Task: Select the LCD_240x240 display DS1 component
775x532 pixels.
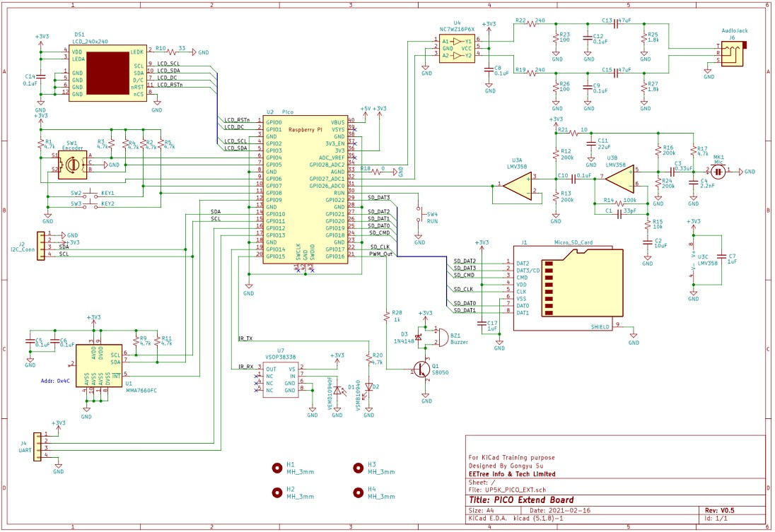Action: [x=107, y=73]
